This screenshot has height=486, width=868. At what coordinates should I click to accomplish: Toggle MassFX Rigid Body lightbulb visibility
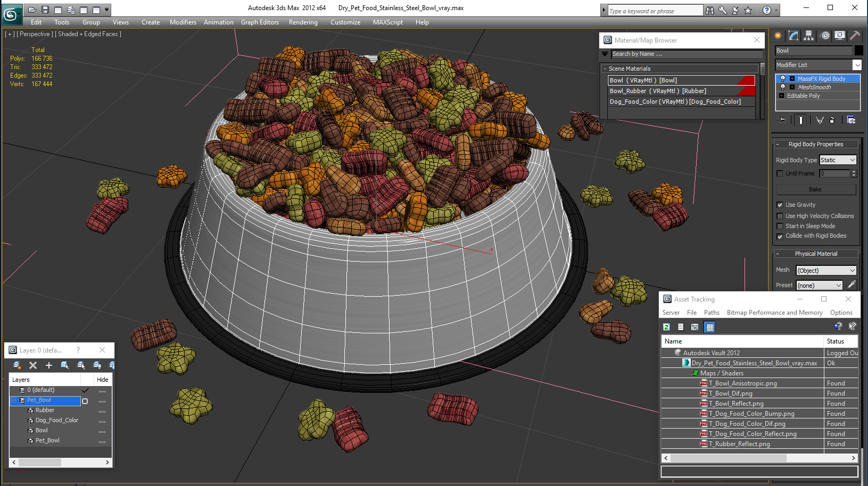[782, 79]
